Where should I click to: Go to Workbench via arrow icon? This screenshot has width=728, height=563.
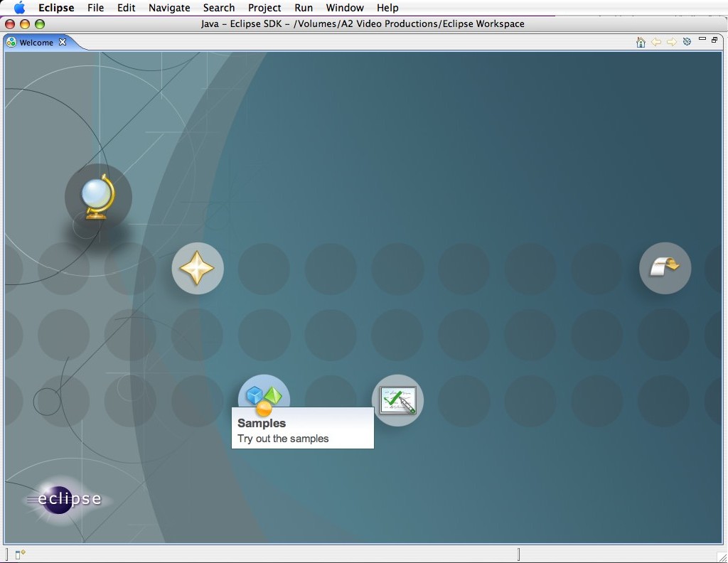click(x=665, y=268)
